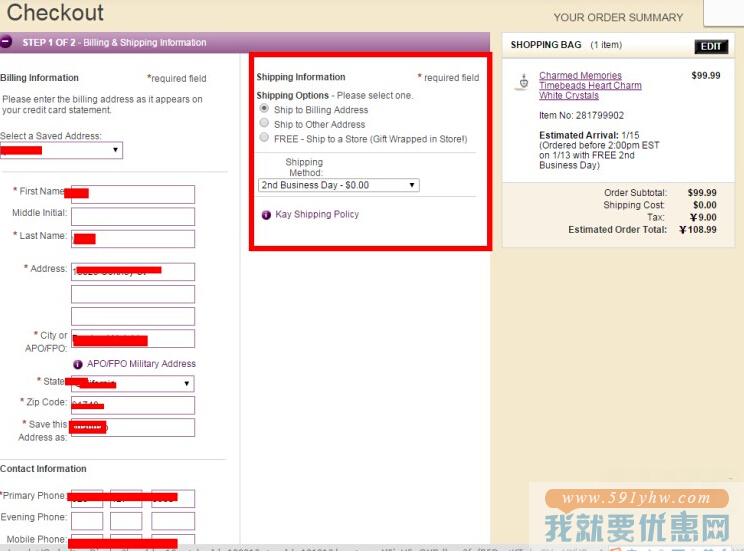Collapse Step 1 of 2 section icon
Image resolution: width=744 pixels, height=552 pixels.
tap(6, 42)
